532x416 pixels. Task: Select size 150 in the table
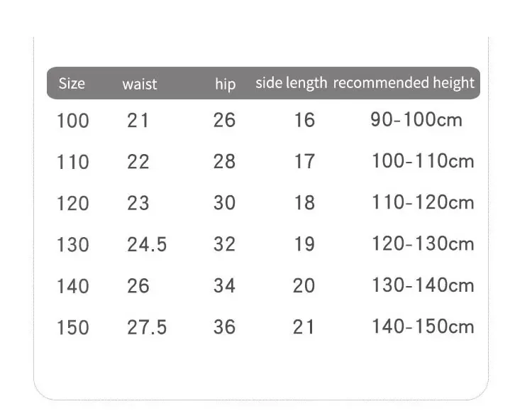(73, 328)
